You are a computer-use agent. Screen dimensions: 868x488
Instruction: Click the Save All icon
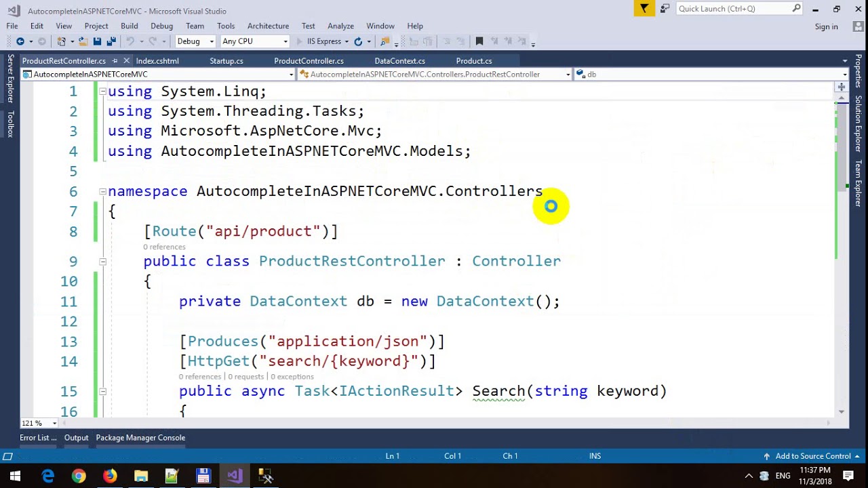(x=111, y=41)
